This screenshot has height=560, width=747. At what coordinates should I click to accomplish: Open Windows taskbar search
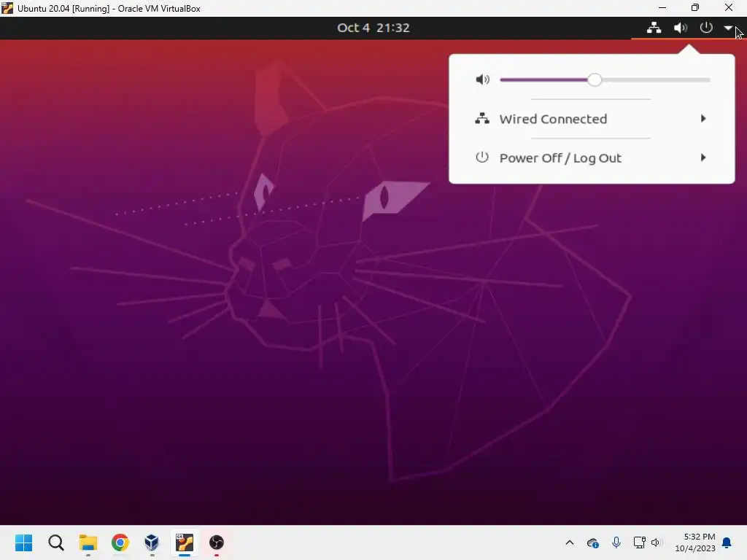click(55, 542)
